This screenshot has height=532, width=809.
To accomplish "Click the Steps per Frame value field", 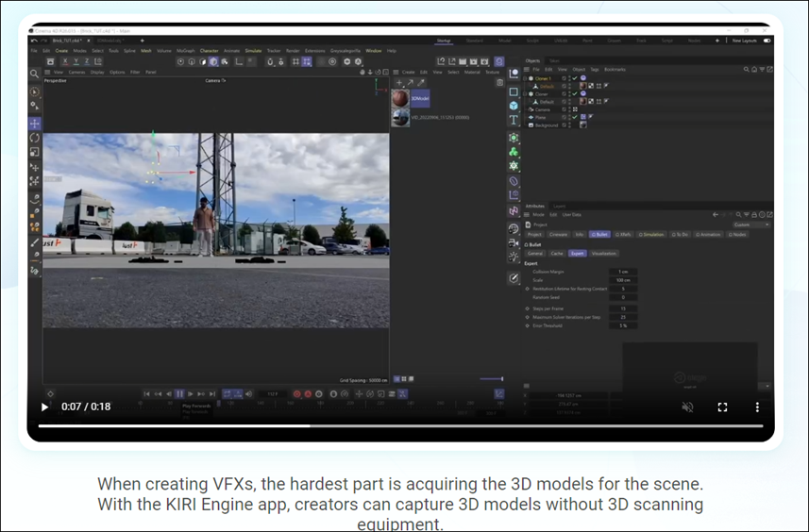I will point(623,308).
